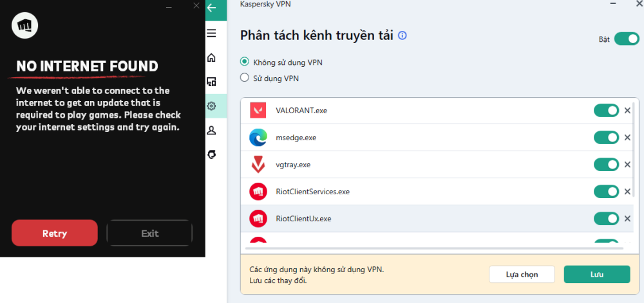The width and height of the screenshot is (644, 303).
Task: Toggle the RiotClientUx.exe switch
Action: tap(606, 219)
